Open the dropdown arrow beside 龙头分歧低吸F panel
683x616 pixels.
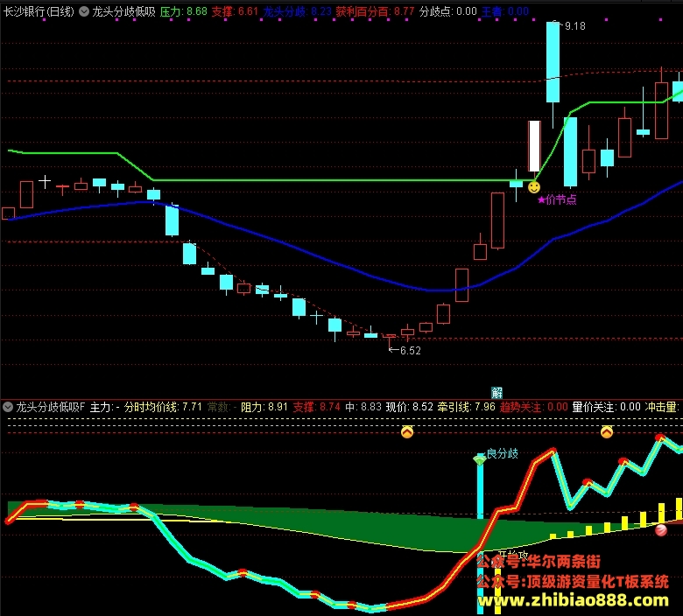pyautogui.click(x=8, y=408)
